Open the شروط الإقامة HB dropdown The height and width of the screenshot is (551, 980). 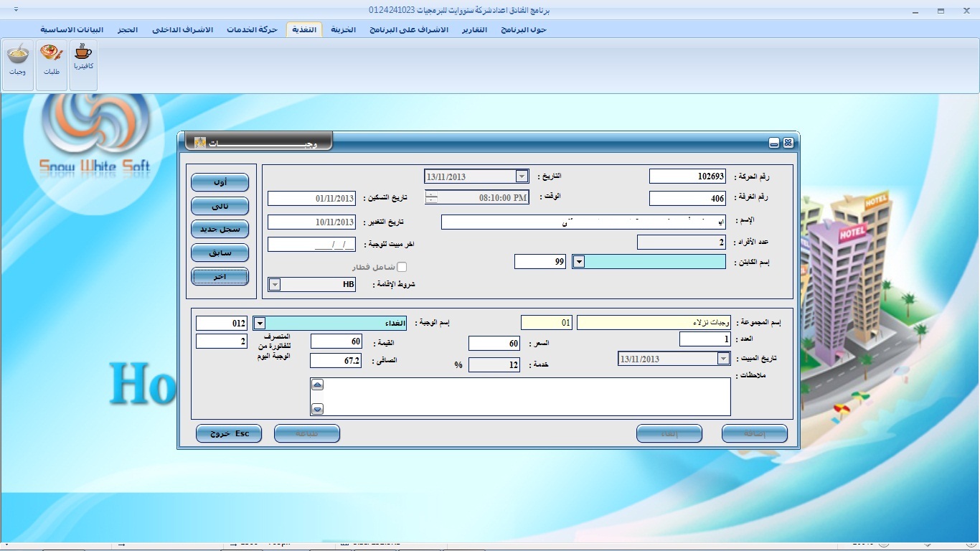click(274, 285)
